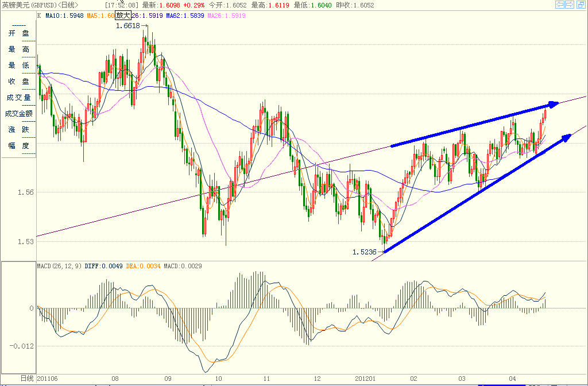The width and height of the screenshot is (588, 386).
Task: Click the -0.012 MACD axis label
Action: [22, 346]
